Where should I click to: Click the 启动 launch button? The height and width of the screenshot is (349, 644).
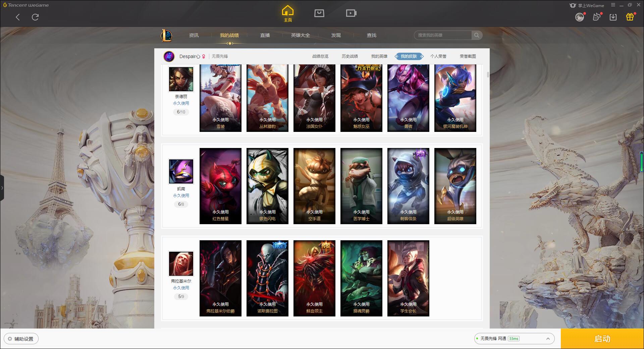click(x=602, y=339)
